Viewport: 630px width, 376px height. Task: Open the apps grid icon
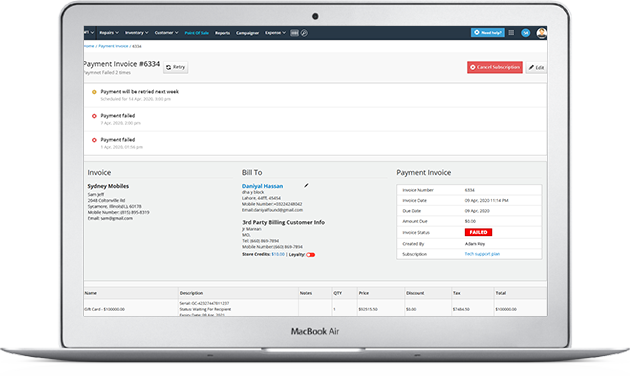click(x=511, y=33)
